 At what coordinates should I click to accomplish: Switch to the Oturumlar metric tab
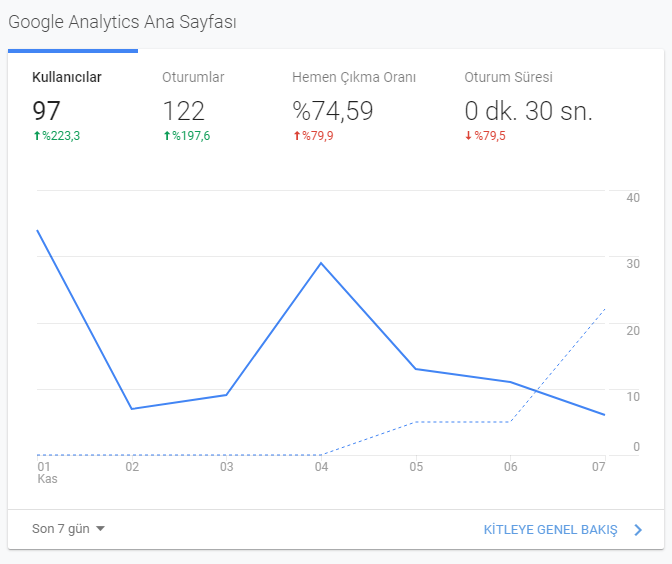(x=203, y=106)
